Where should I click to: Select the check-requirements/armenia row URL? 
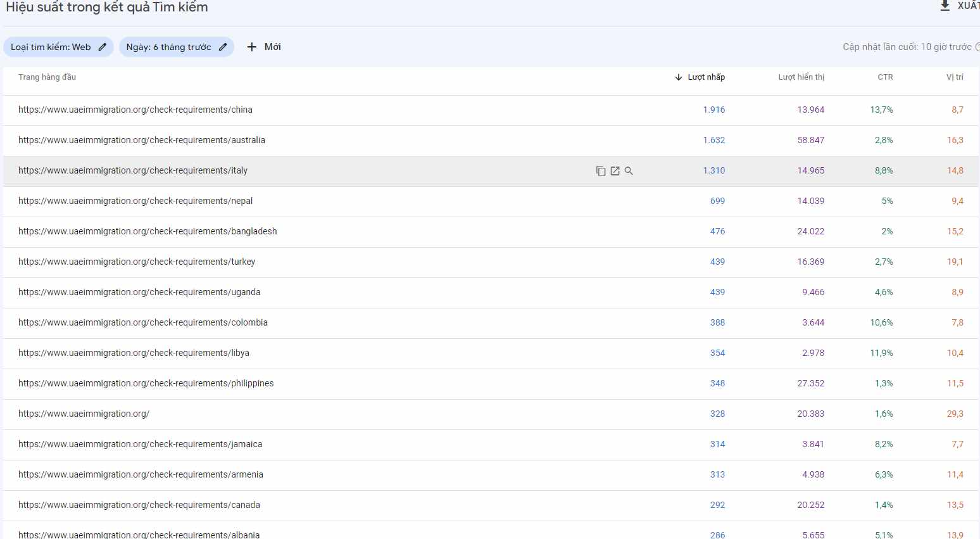point(141,474)
